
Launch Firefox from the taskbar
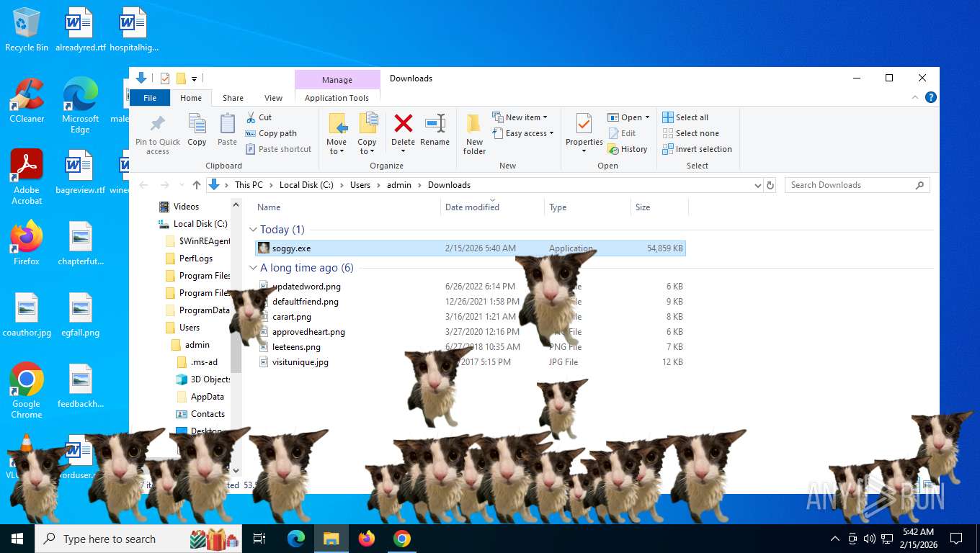tap(367, 539)
